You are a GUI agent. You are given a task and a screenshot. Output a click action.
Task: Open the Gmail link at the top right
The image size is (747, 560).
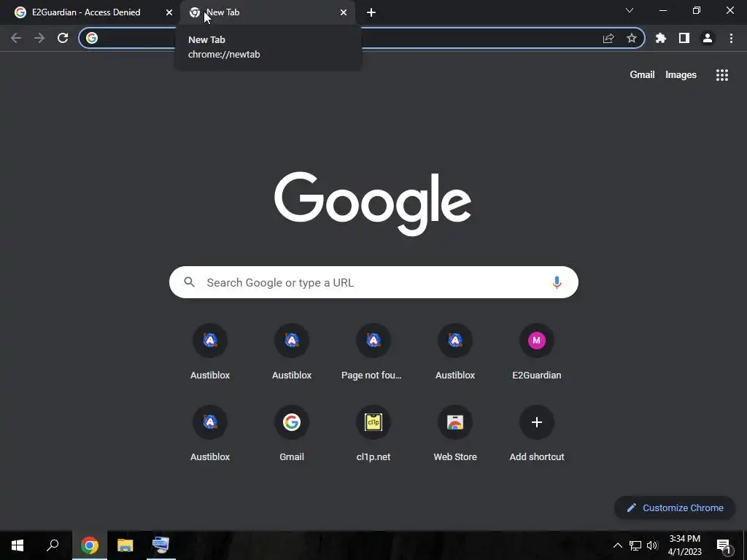642,75
